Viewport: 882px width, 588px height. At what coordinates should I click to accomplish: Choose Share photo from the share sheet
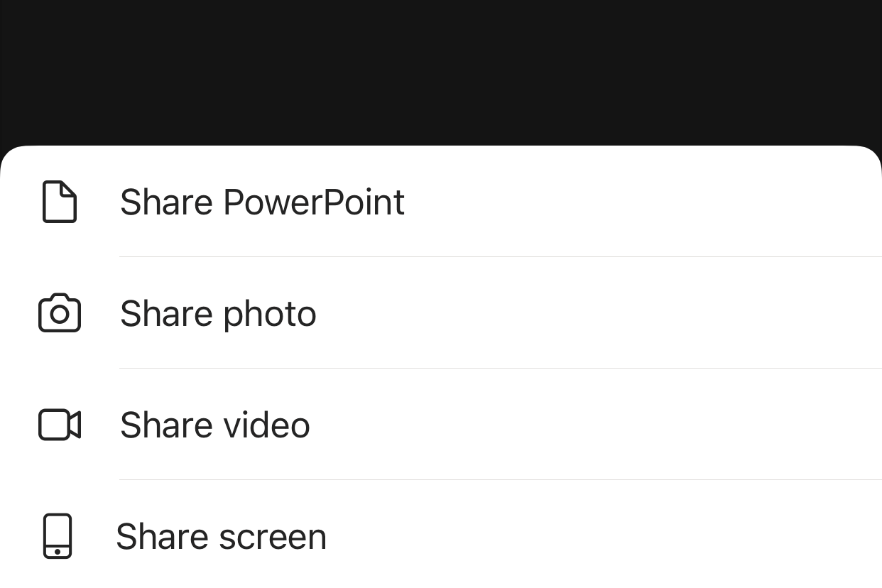218,314
